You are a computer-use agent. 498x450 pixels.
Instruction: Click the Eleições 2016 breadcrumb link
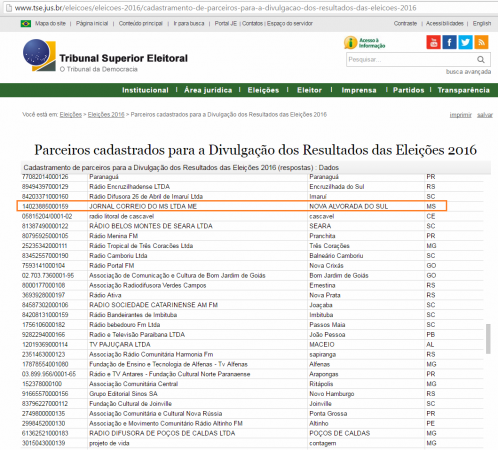click(x=106, y=115)
